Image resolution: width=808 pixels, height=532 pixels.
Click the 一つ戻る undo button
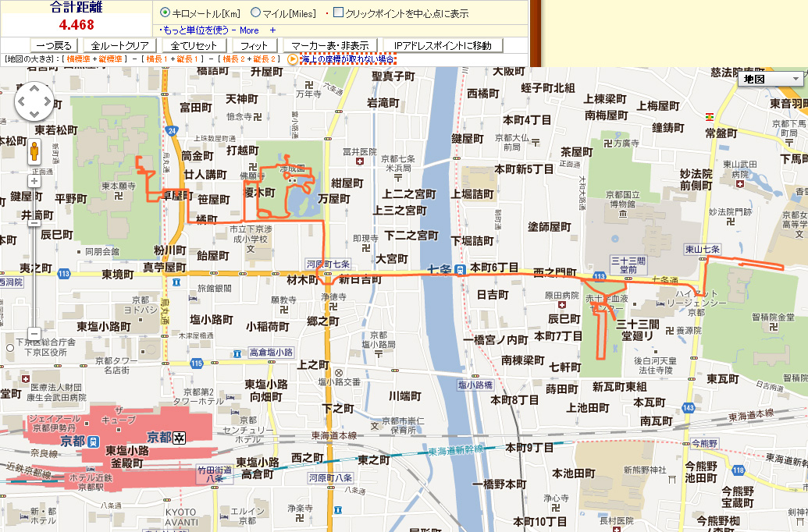coord(53,45)
